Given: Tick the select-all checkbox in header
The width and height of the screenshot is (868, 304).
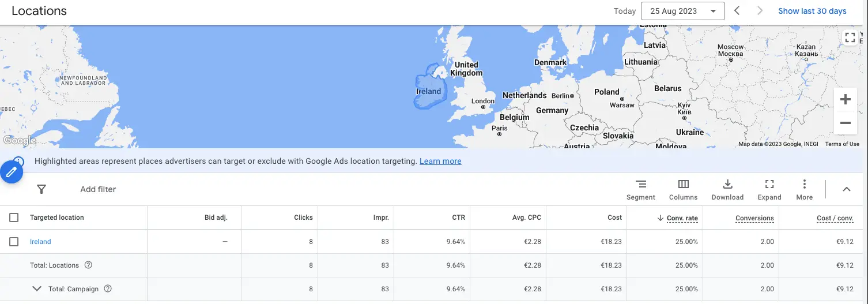Looking at the screenshot, I should [14, 217].
